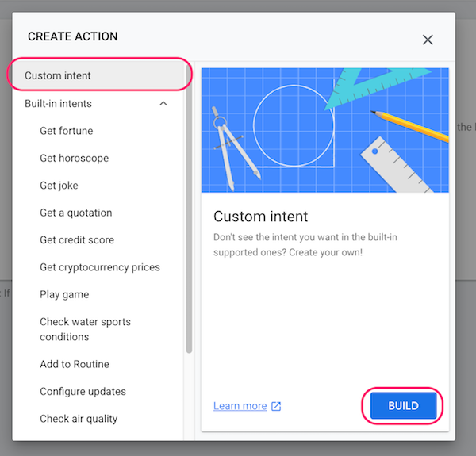Choose the Get joke intent
Viewport: 476px width, 456px height.
[x=59, y=186]
